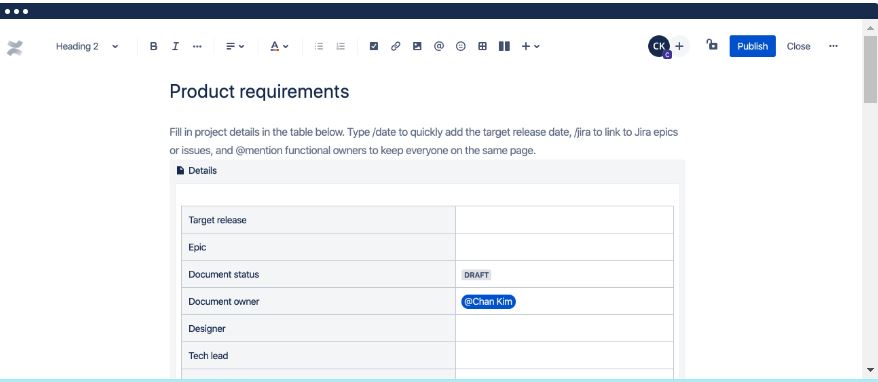Screen dimensions: 878x382
Task: Click the empty Tech lead value cell
Action: (x=564, y=355)
